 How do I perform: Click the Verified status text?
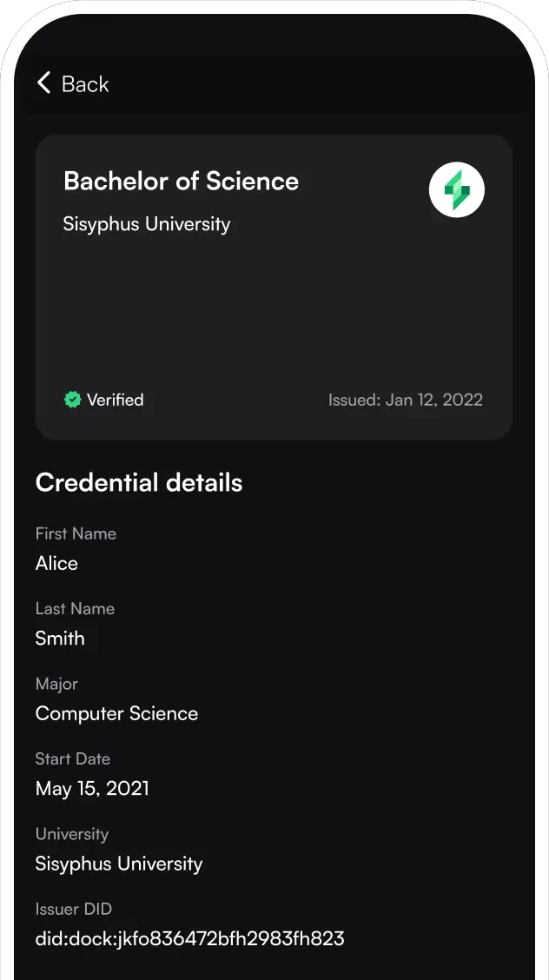point(115,400)
